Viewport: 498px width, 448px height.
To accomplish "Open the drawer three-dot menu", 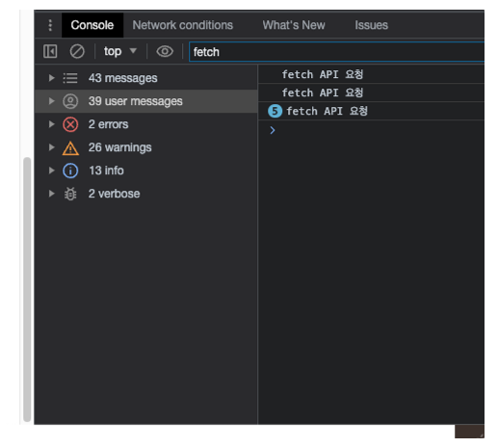I will pyautogui.click(x=50, y=25).
